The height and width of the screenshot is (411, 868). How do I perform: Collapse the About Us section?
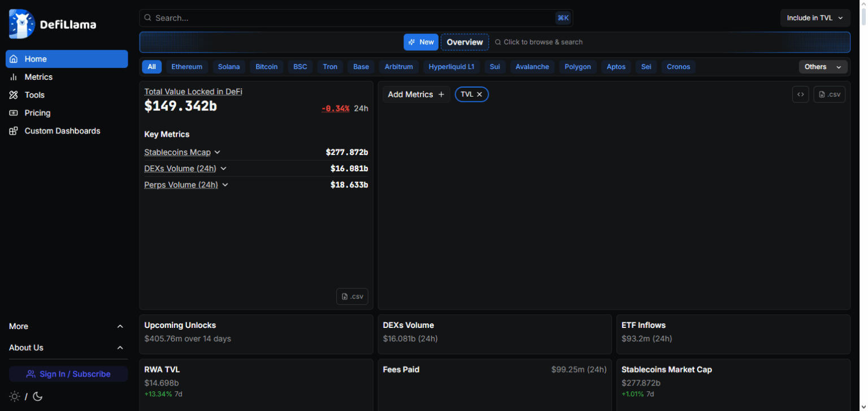120,348
